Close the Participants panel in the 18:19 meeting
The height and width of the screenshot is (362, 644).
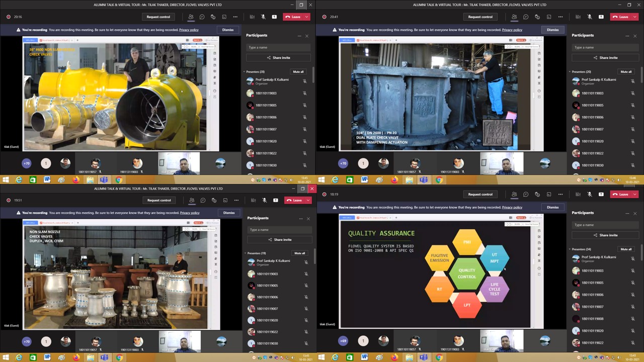[635, 213]
